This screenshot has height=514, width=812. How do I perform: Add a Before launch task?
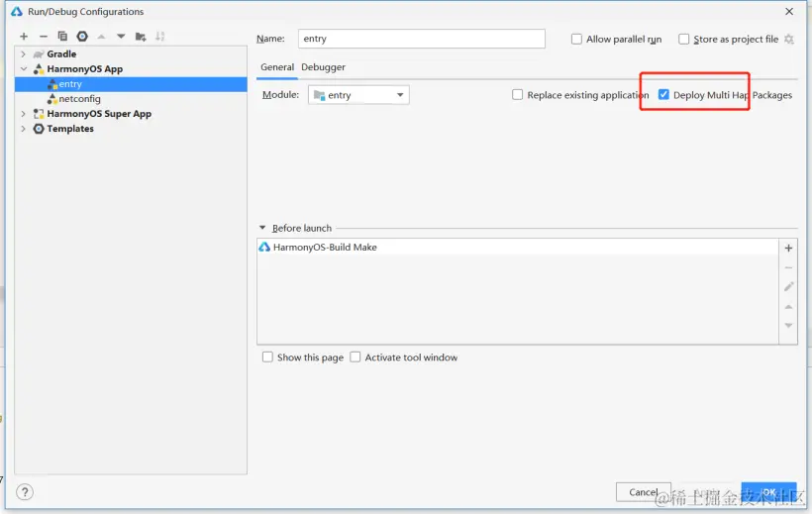788,249
